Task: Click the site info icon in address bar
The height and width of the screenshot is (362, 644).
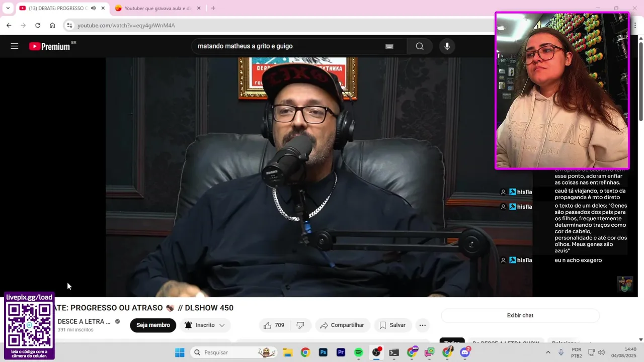Action: pyautogui.click(x=69, y=25)
